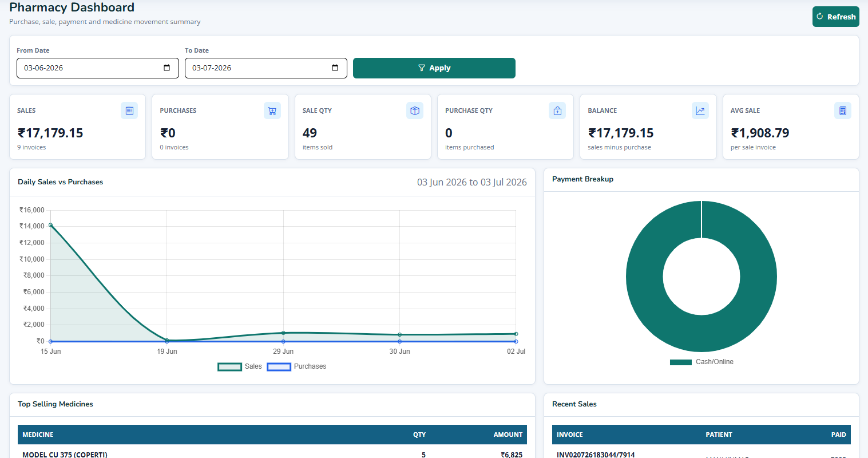
Task: Click the '03 Jun 2026 to 03 Jul 2026' range text
Action: pos(472,182)
